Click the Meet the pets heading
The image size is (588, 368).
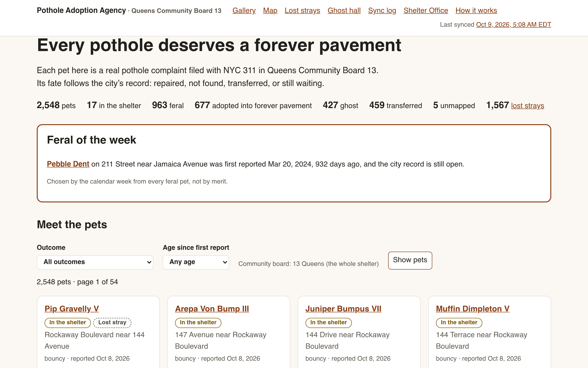[72, 224]
